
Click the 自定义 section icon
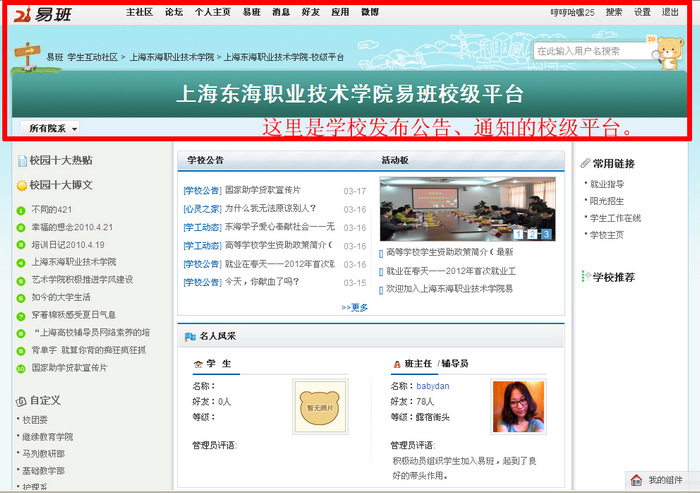21,401
